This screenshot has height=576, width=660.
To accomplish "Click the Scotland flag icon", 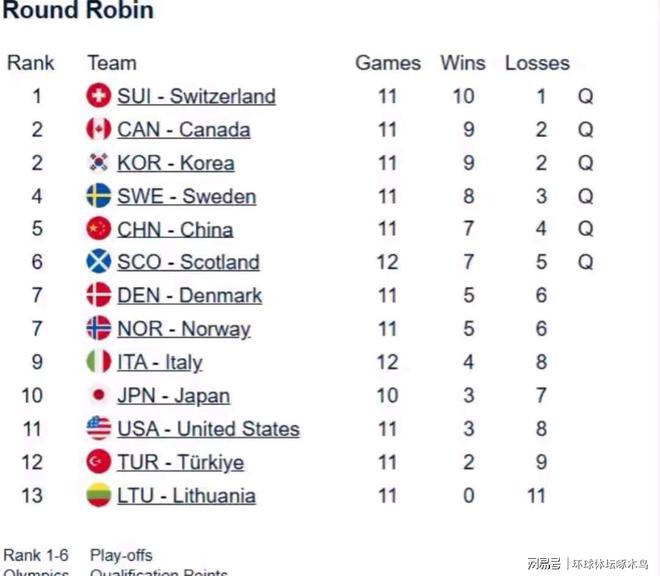I will tap(98, 261).
